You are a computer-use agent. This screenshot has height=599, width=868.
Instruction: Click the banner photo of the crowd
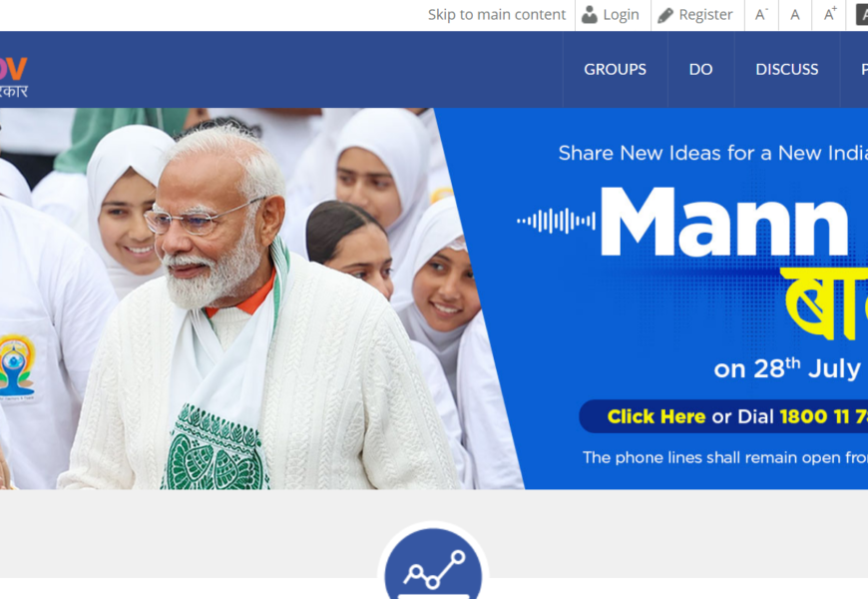tap(238, 299)
